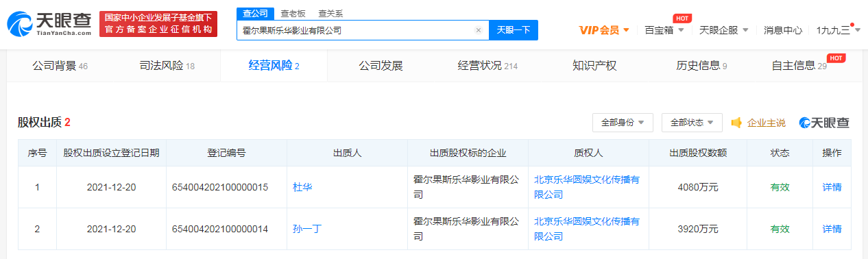Open 北京乐华圆娱文化传播有限公司 link in row 1

pos(586,187)
